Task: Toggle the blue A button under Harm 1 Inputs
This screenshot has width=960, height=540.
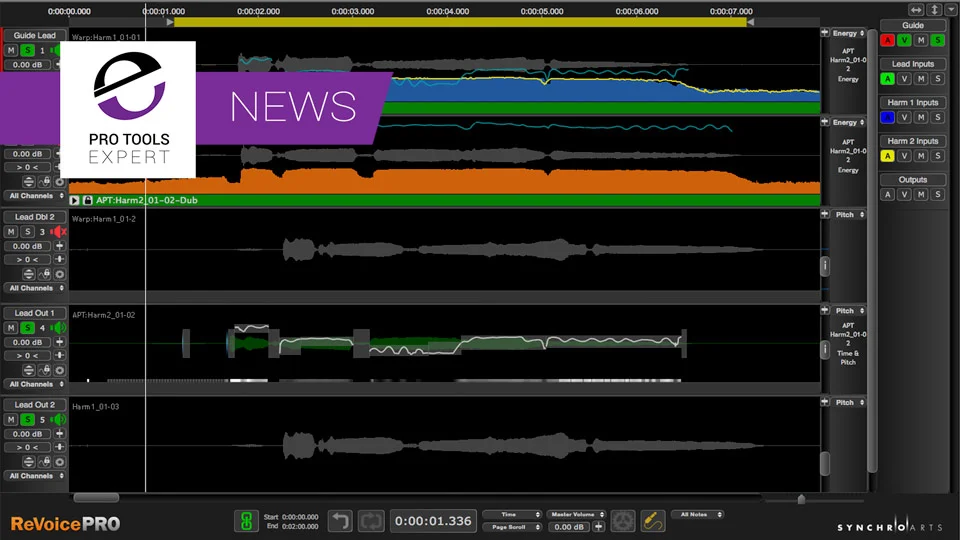Action: click(887, 118)
